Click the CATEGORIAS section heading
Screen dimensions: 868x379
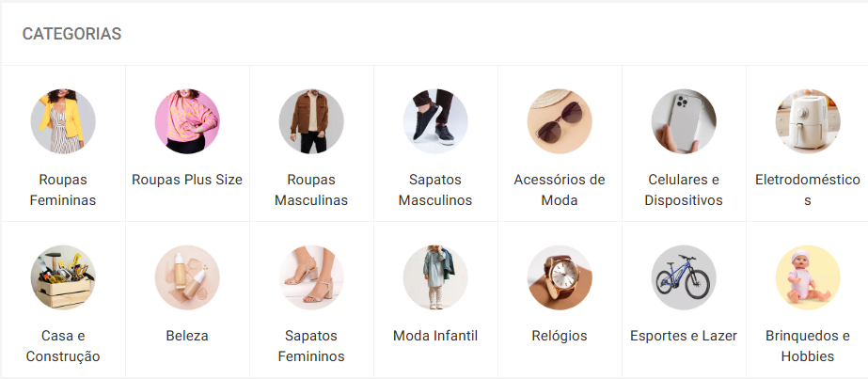pyautogui.click(x=71, y=34)
